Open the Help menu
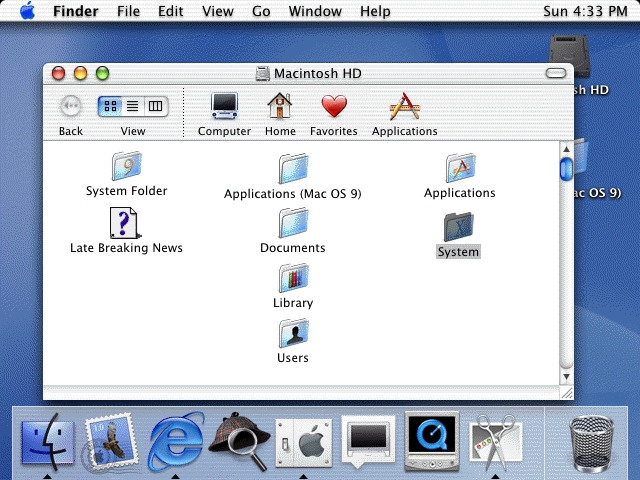The height and width of the screenshot is (480, 640). pyautogui.click(x=375, y=11)
